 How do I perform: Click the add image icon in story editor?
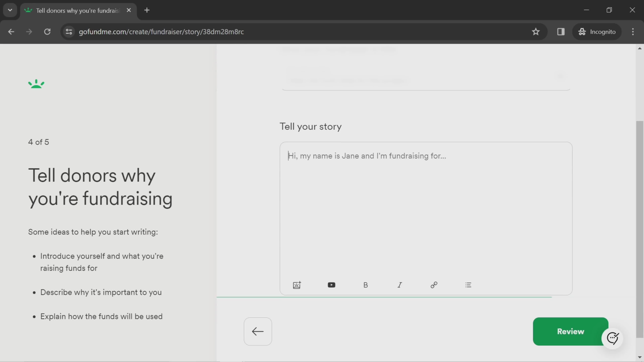(297, 285)
